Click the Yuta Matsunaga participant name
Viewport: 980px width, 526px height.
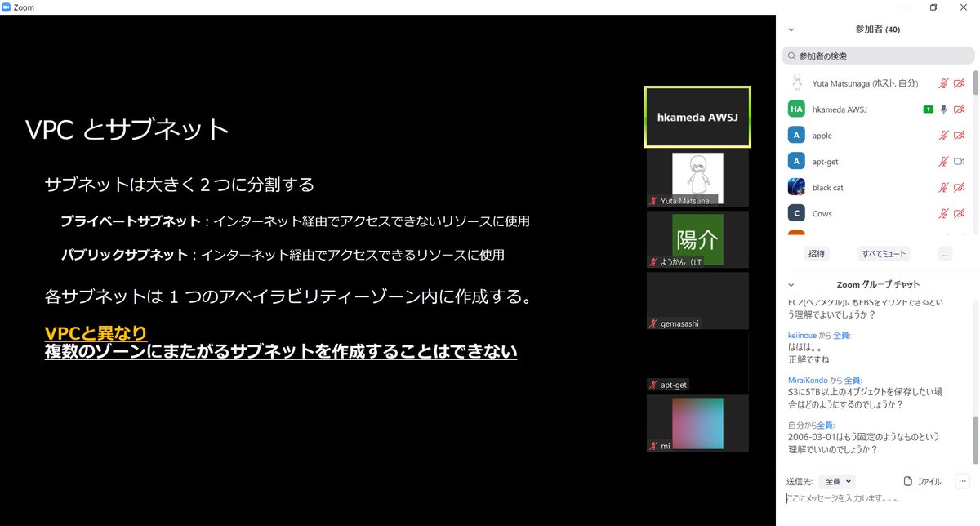point(865,83)
